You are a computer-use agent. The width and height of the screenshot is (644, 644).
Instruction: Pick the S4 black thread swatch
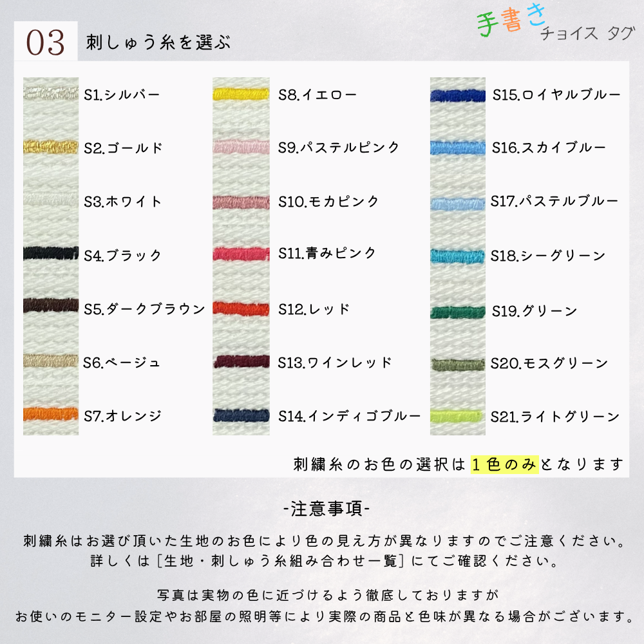click(50, 253)
